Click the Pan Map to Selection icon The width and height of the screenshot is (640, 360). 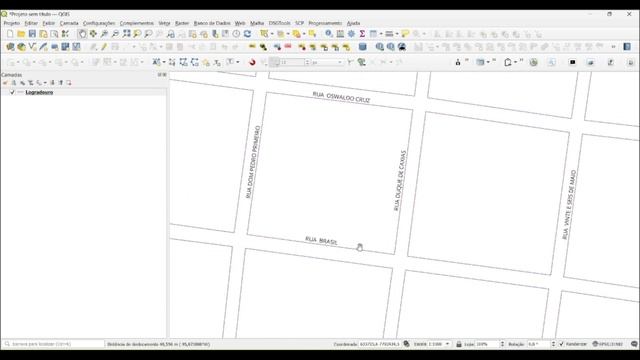pos(93,34)
